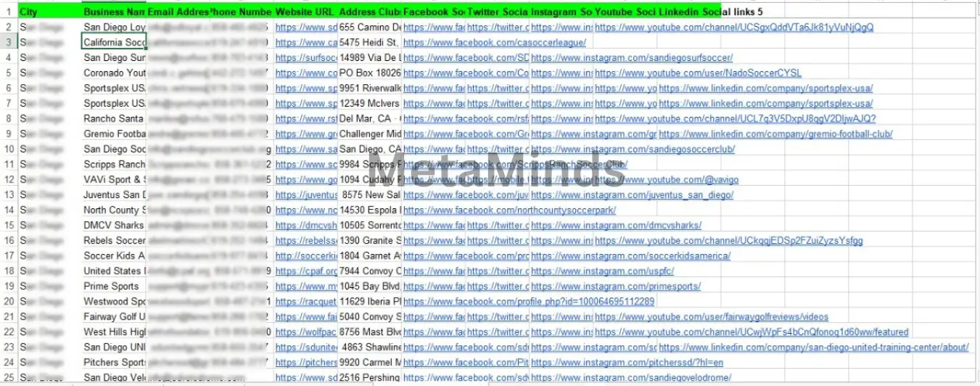Select the Prime Sports business name cell
The height and width of the screenshot is (386, 980).
pyautogui.click(x=114, y=287)
